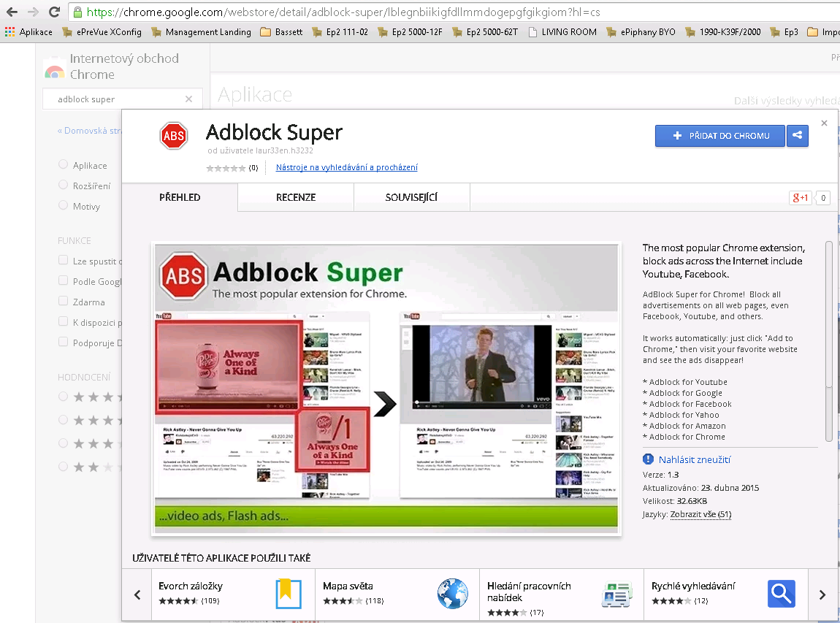Open the 1990-K39F/2000 bookmark
Screen dimensions: 840x623
(x=722, y=32)
